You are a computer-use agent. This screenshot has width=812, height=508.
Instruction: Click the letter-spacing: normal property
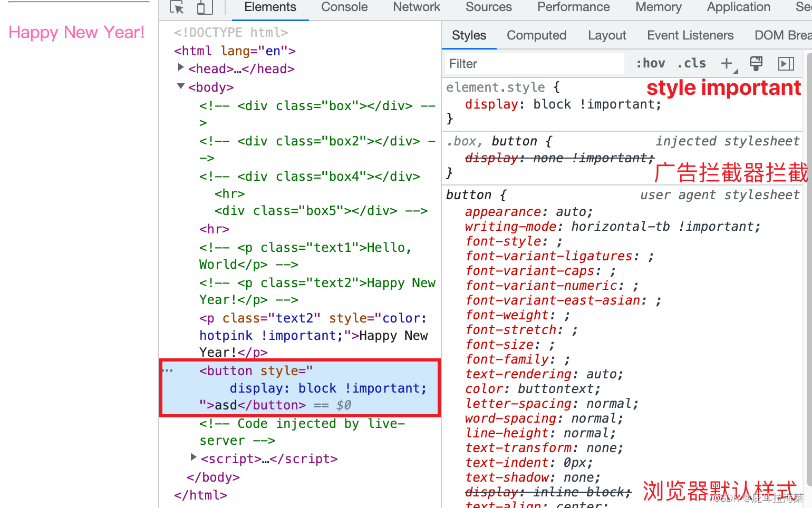click(x=552, y=404)
